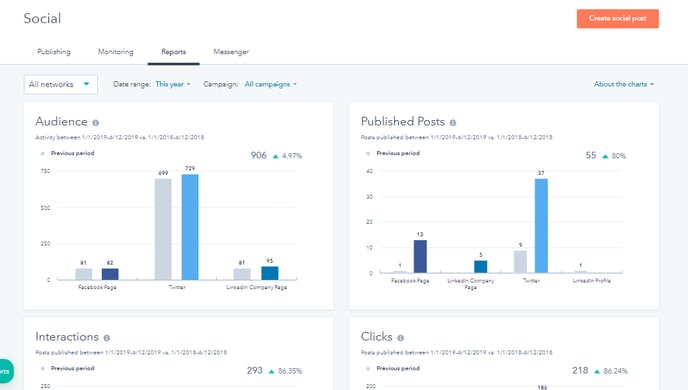Viewport: 688px width, 390px height.
Task: Toggle Previous period legend in Interactions chart
Action: point(68,368)
